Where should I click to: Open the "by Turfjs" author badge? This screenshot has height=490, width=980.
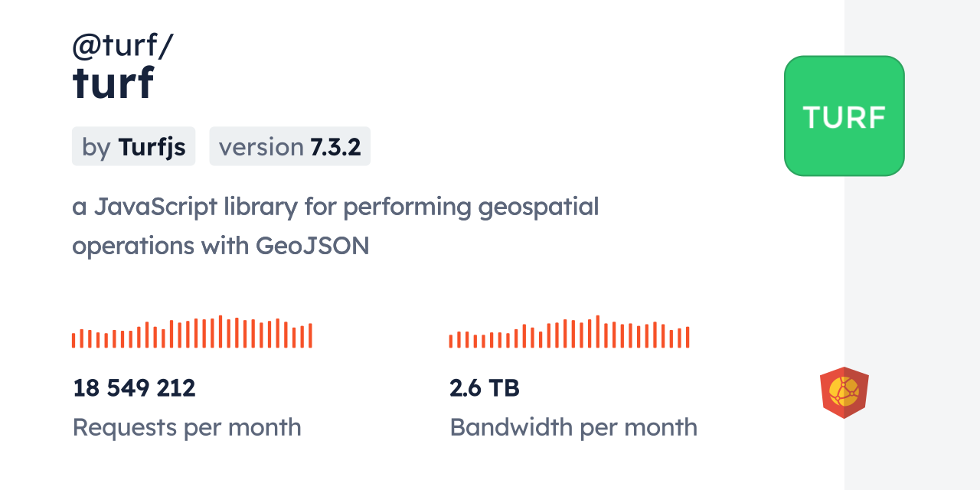point(133,146)
